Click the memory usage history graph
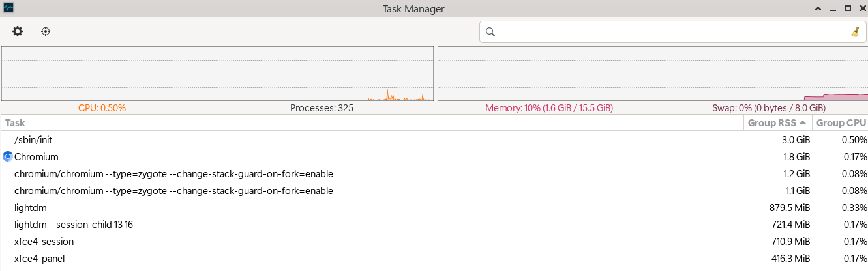The image size is (868, 271). click(x=653, y=74)
